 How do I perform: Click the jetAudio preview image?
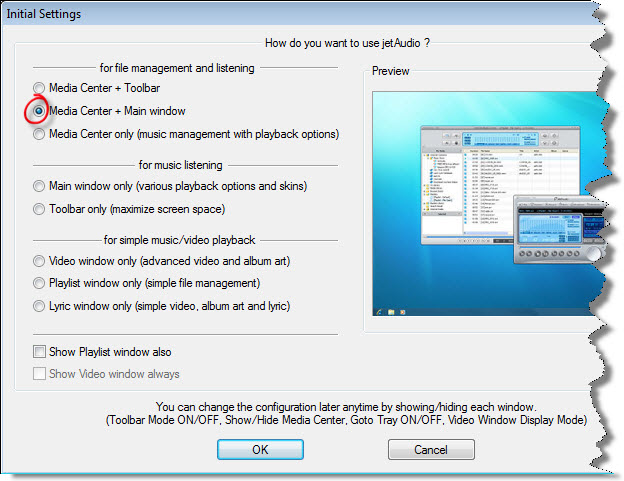point(488,204)
